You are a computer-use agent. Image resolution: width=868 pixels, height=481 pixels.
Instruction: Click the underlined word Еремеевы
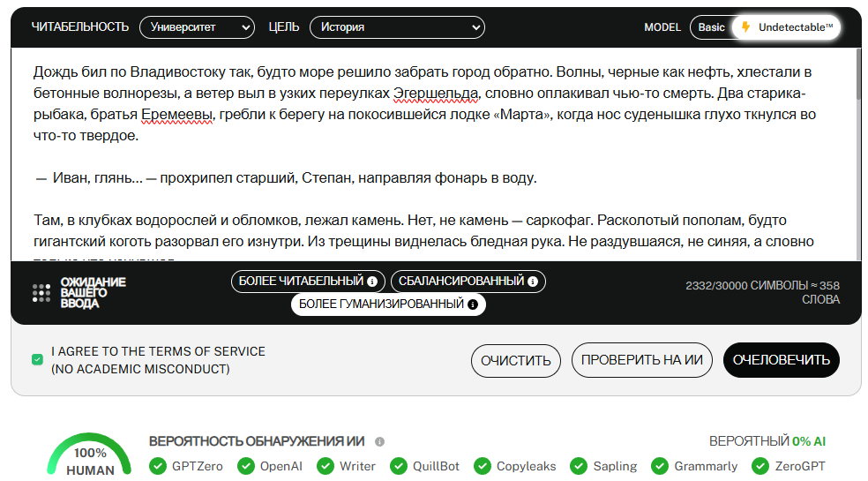tap(176, 114)
